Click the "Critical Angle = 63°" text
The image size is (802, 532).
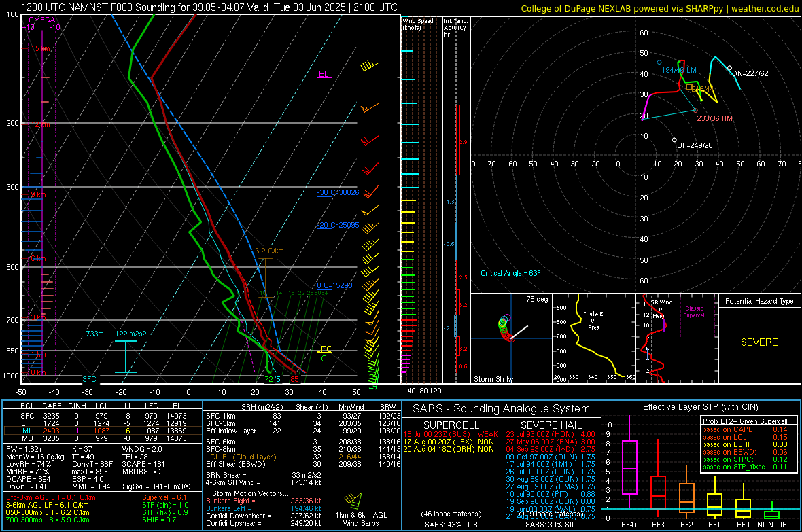[510, 273]
